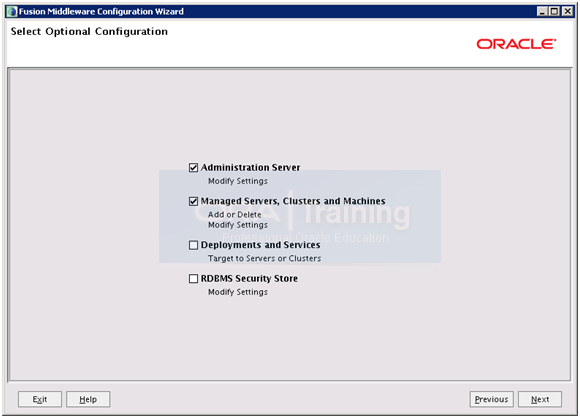Click the 'Target to Servers or Clusters' description
The image size is (580, 418).
pos(264,258)
